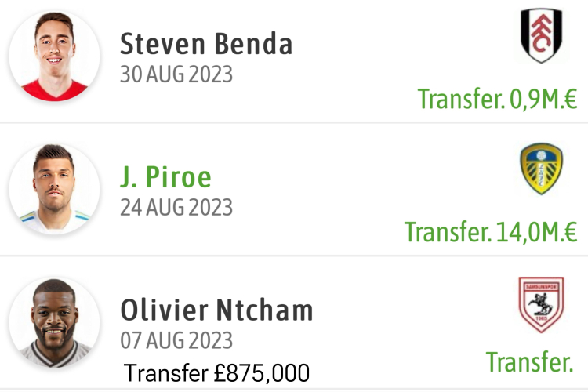Open the Fulham club crest
This screenshot has height=392, width=588.
[541, 37]
